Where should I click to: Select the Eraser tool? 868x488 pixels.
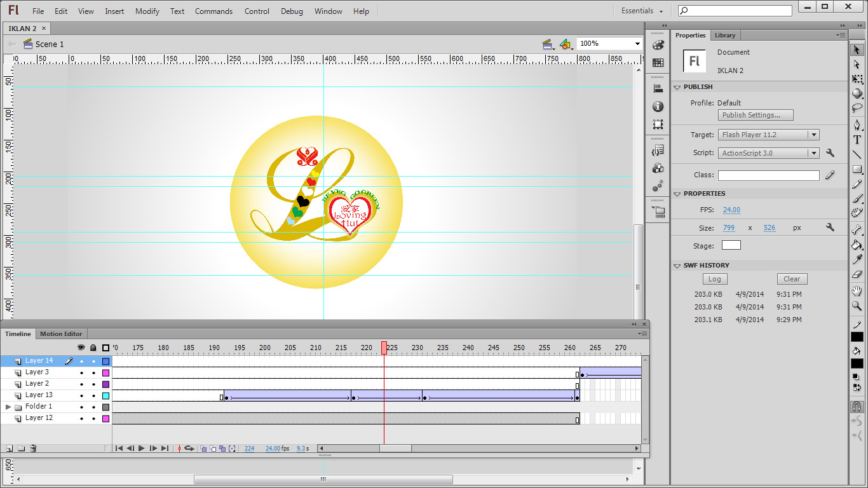857,274
